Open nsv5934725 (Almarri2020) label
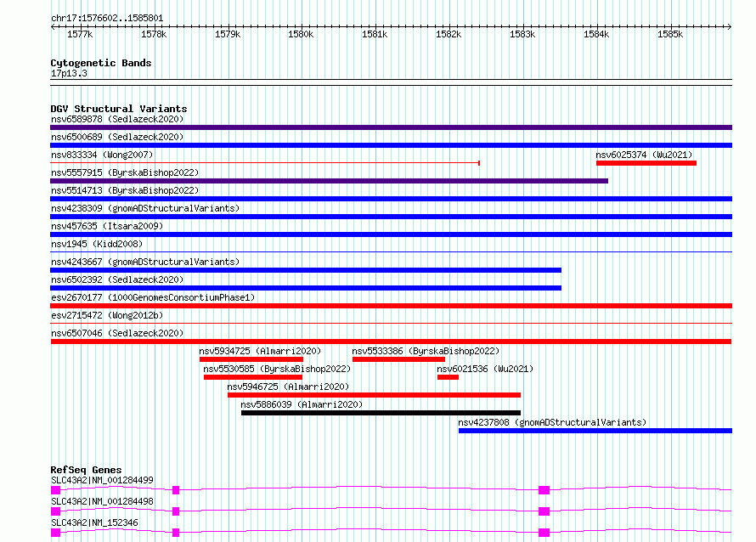This screenshot has width=756, height=542. click(260, 351)
